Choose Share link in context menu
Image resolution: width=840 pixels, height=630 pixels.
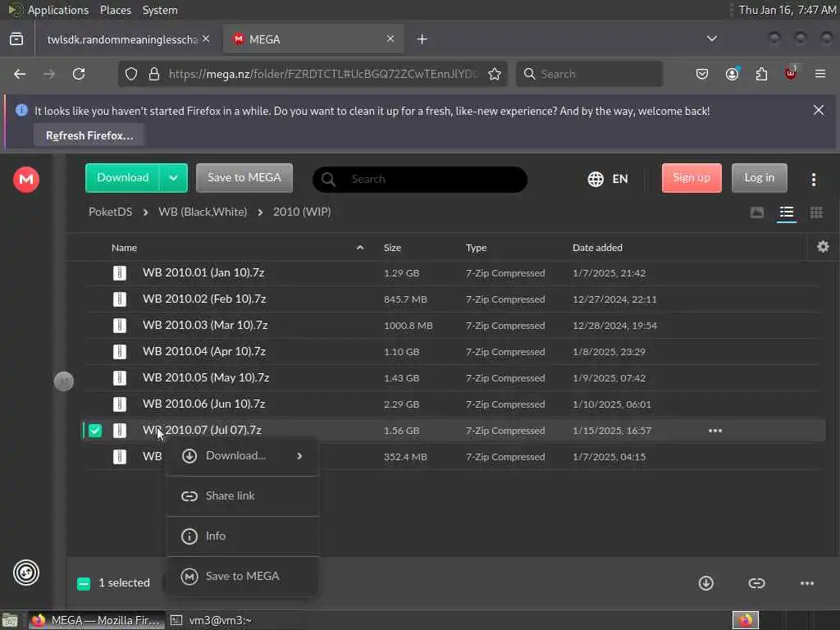click(243, 496)
